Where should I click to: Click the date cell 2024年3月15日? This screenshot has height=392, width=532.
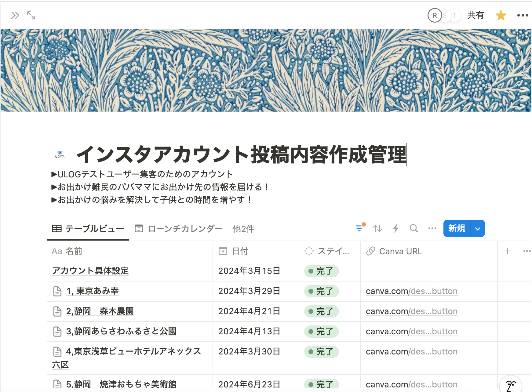click(x=256, y=271)
